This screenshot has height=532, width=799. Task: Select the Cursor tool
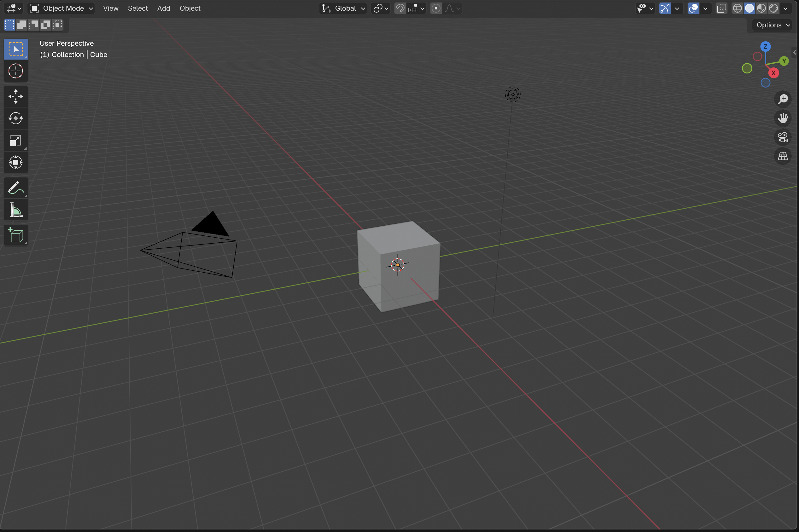point(16,71)
